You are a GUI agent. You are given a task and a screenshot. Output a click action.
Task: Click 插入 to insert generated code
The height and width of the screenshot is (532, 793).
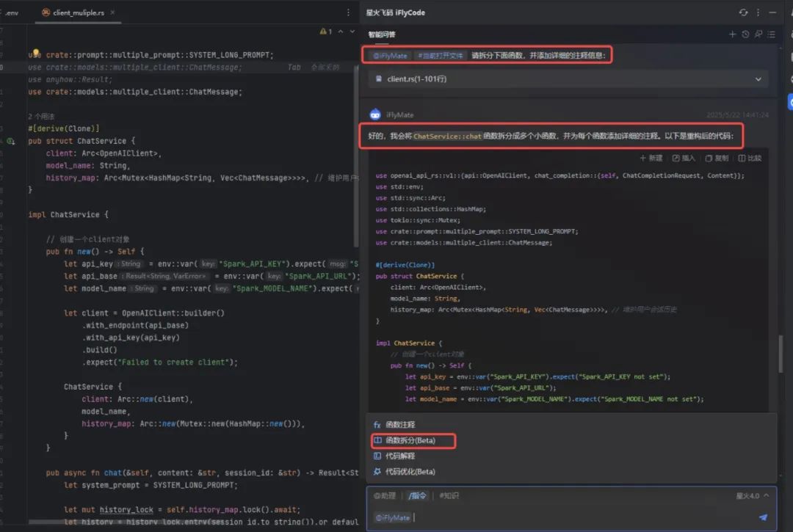(684, 158)
